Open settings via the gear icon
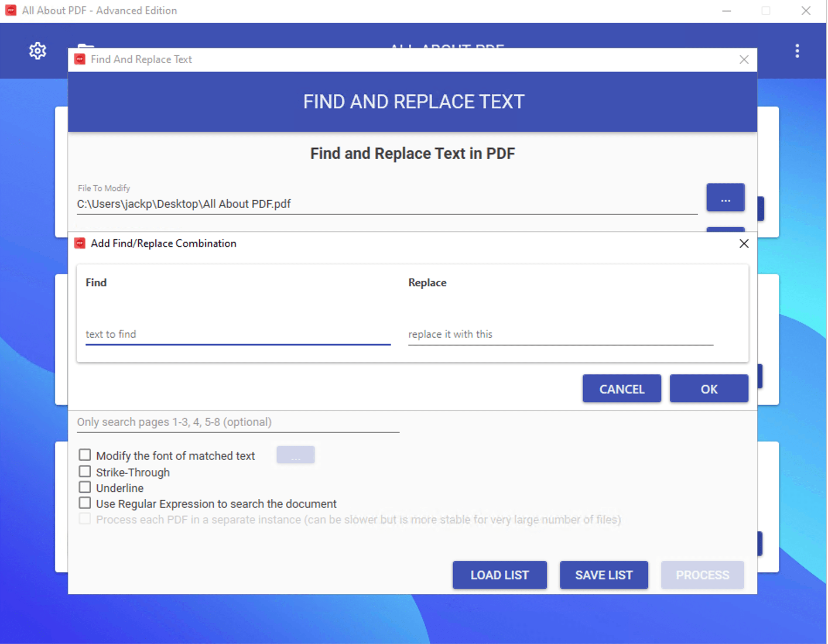Viewport: 828px width, 644px height. click(x=38, y=51)
